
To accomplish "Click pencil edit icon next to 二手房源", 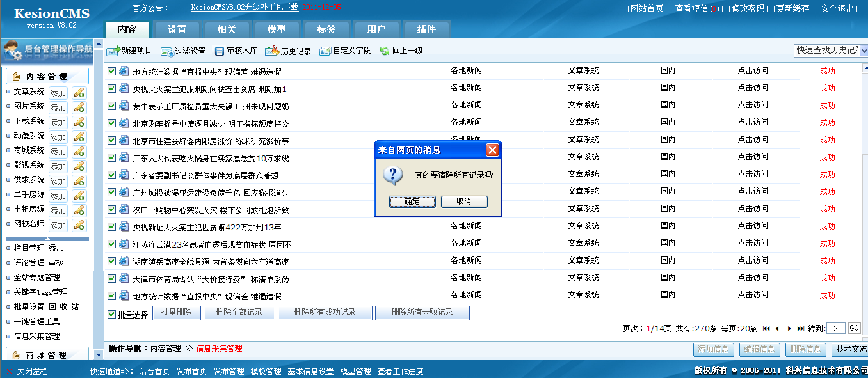I will (x=79, y=195).
